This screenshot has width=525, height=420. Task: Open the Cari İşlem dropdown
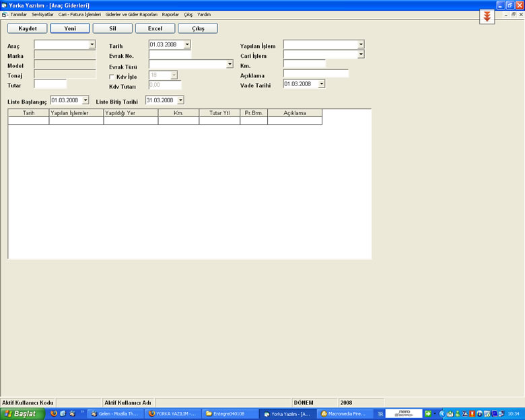361,55
